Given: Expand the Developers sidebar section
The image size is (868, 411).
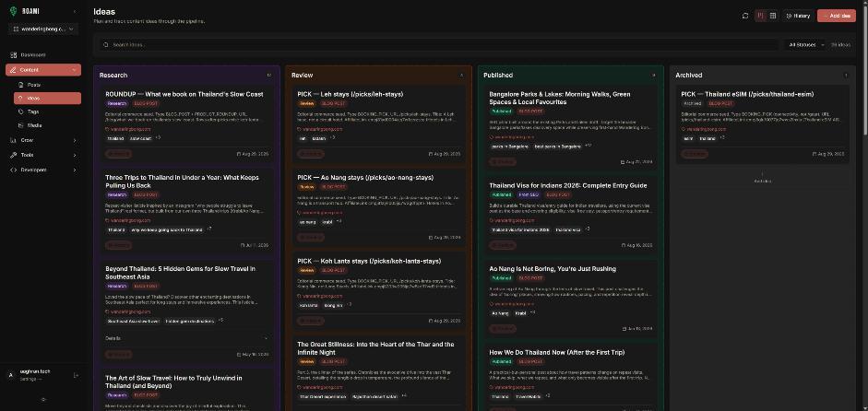Looking at the screenshot, I should 43,170.
